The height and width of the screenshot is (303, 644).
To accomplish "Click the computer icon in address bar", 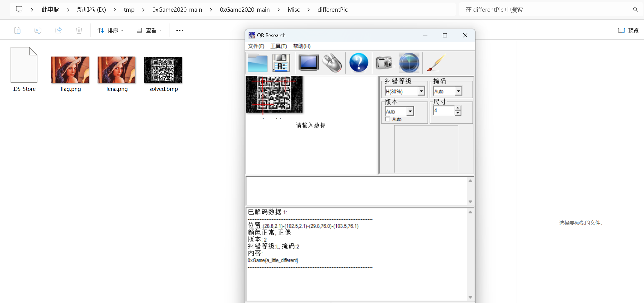I will coord(19,9).
